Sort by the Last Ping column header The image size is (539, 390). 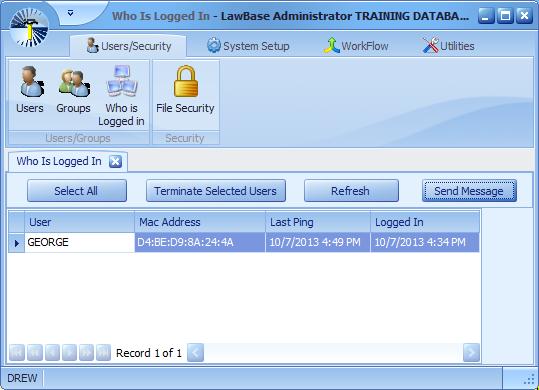pos(318,222)
